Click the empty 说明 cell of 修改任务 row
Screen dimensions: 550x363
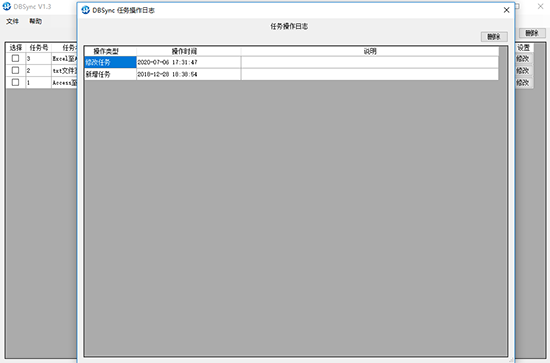[370, 62]
